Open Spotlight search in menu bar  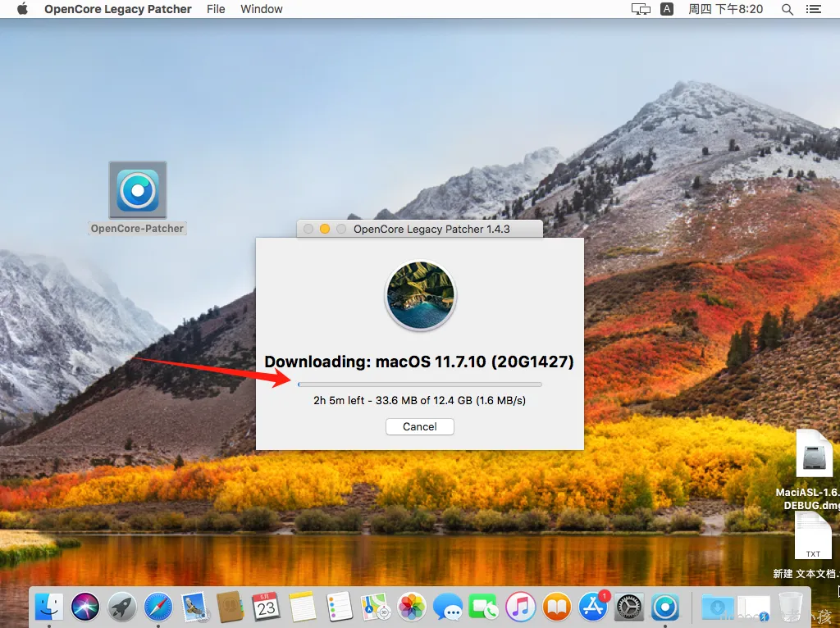click(x=787, y=9)
